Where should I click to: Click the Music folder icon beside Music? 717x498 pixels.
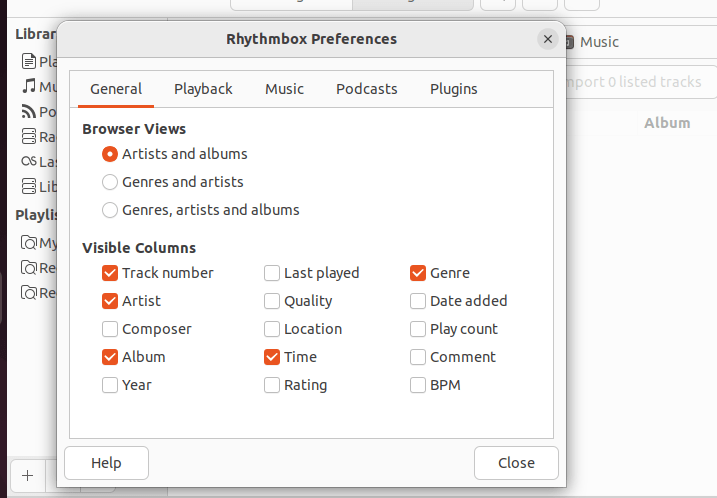point(570,42)
